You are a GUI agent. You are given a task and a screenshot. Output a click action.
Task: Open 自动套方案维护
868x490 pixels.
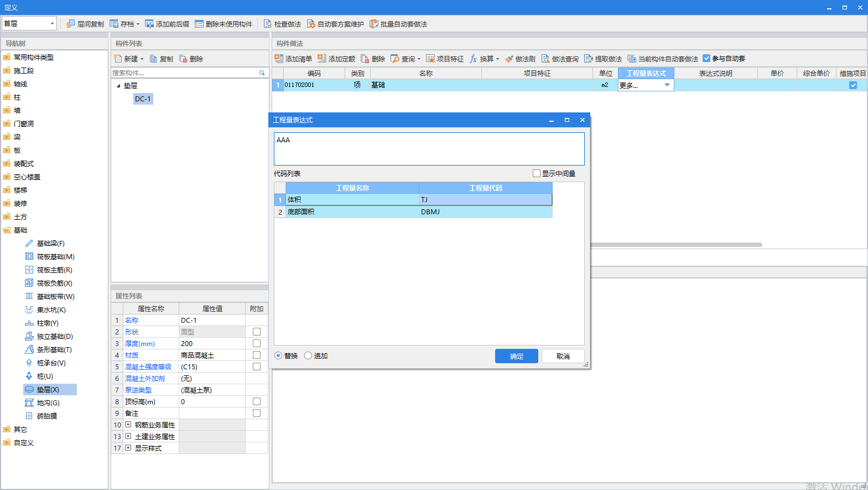point(335,24)
